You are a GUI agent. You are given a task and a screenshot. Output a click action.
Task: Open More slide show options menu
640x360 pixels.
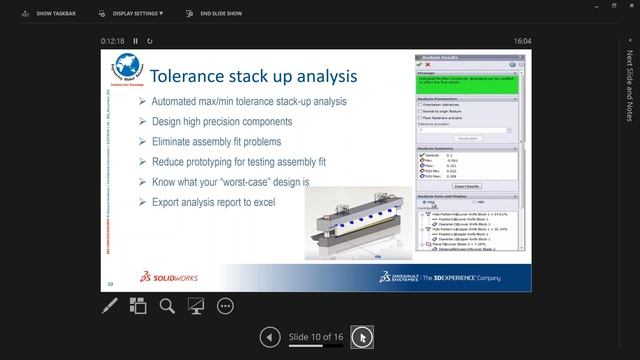coord(225,306)
